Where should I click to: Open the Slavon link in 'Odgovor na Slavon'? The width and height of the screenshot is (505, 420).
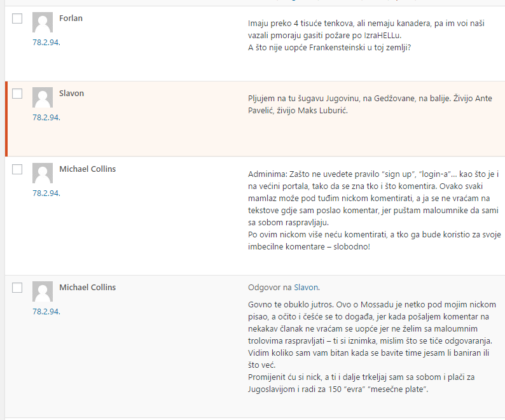305,288
